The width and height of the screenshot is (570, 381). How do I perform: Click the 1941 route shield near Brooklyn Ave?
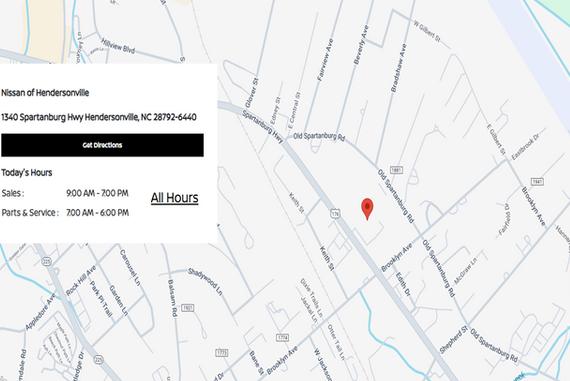[537, 181]
